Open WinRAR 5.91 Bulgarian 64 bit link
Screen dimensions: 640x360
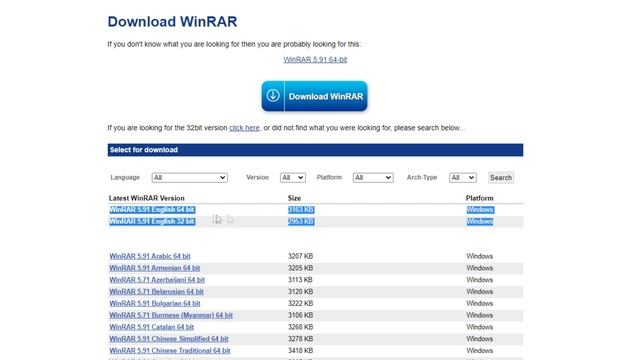point(155,304)
